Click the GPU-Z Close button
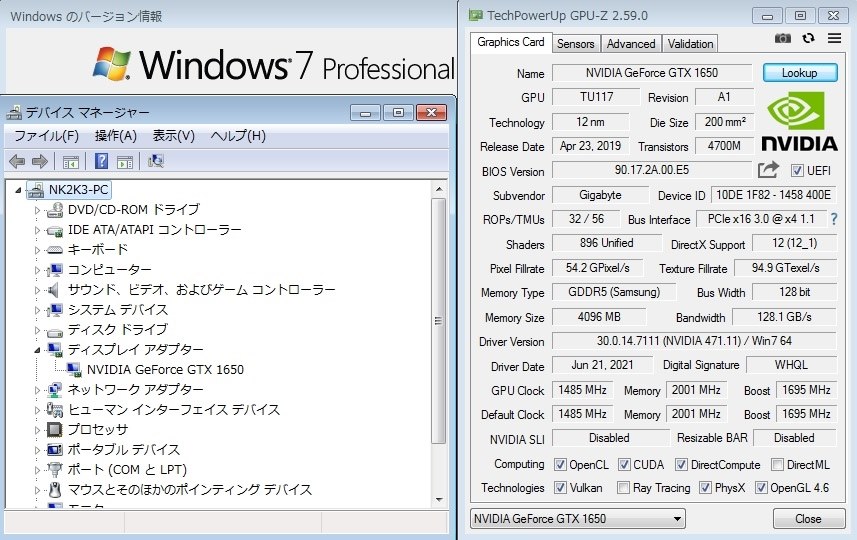Image resolution: width=857 pixels, height=540 pixels. (x=808, y=519)
